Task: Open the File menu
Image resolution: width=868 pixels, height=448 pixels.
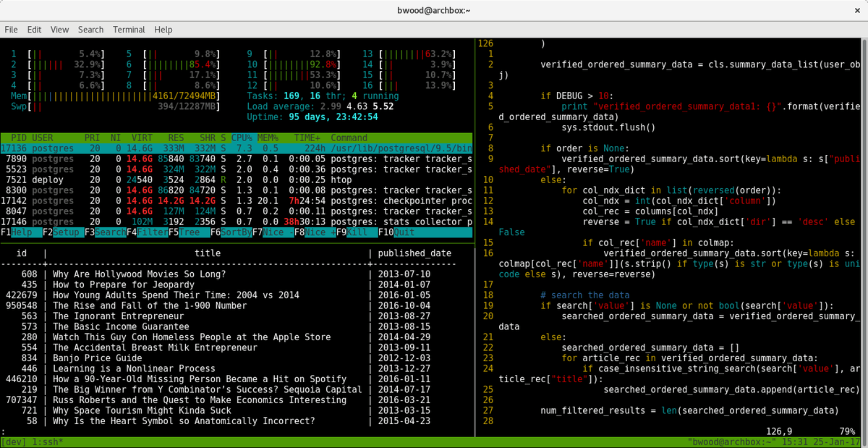Action: click(11, 30)
